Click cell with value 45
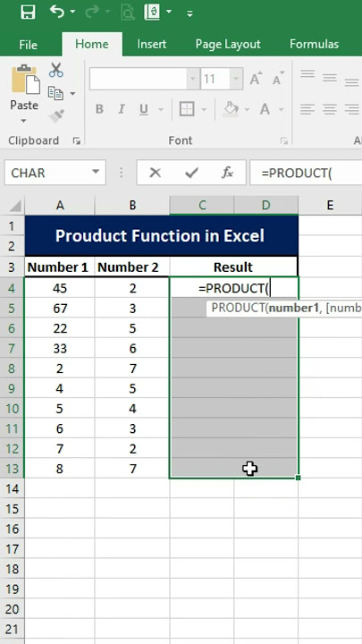The height and width of the screenshot is (644, 362). coord(60,288)
